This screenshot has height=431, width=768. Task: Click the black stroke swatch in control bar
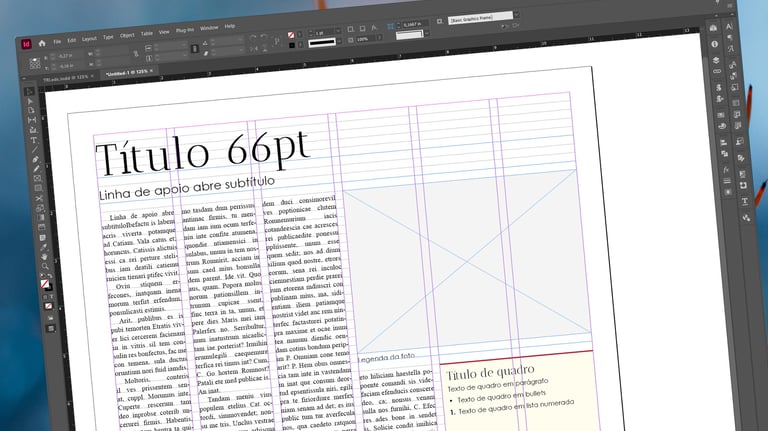(x=292, y=46)
